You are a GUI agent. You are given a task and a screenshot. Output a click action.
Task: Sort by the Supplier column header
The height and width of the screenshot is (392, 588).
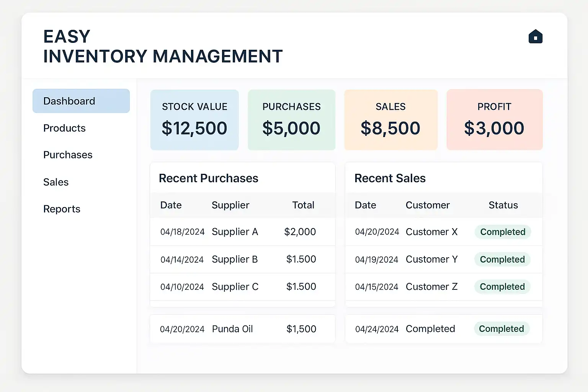point(230,205)
